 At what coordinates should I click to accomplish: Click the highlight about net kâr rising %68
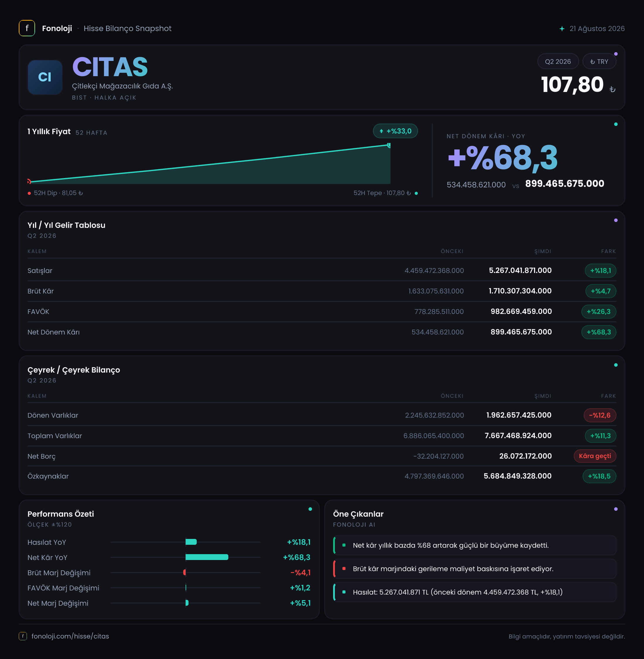click(475, 545)
